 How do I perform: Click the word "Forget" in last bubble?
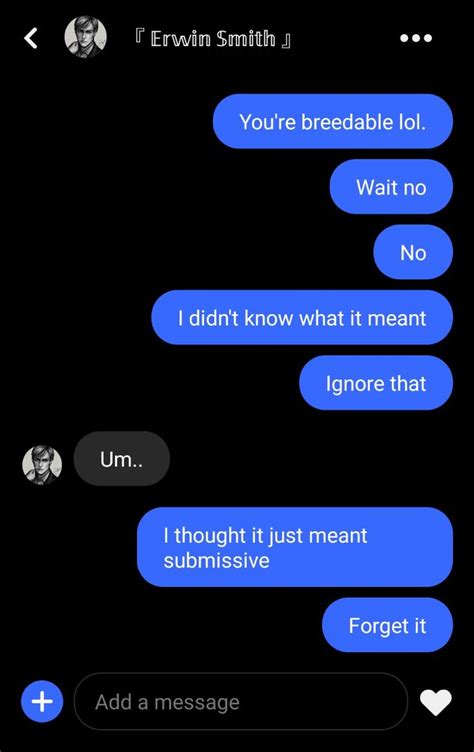point(373,626)
